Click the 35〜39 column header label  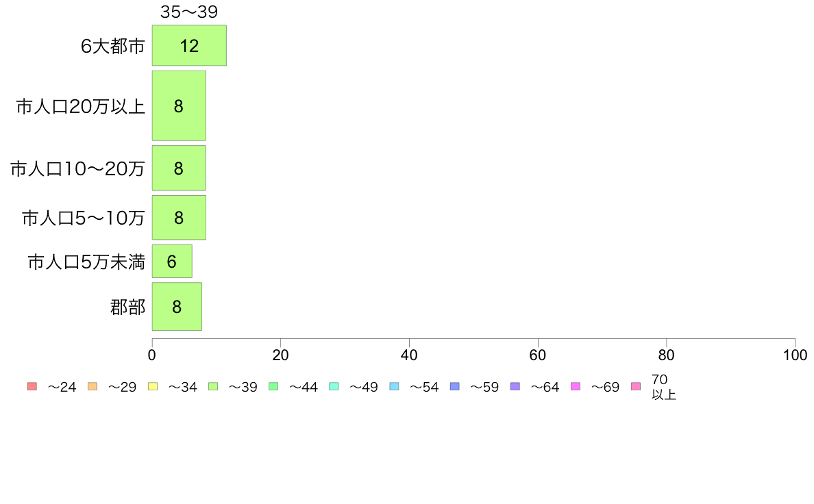point(189,12)
